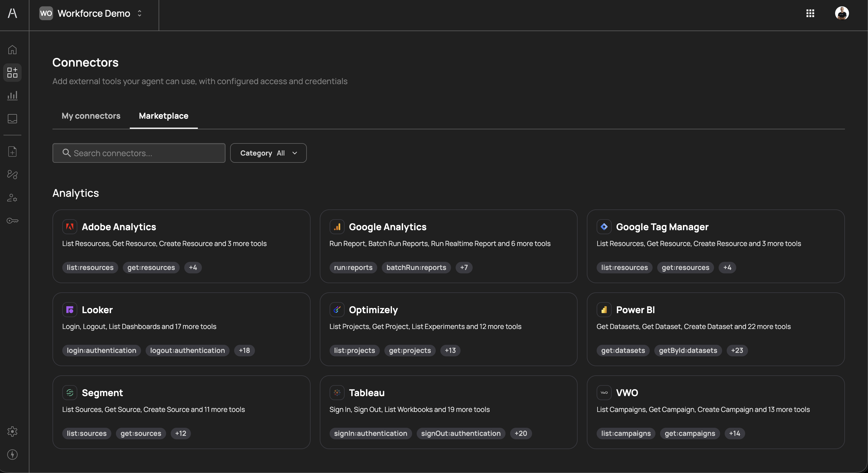Image resolution: width=868 pixels, height=473 pixels.
Task: Open the Inbox tray icon in the sidebar
Action: tap(12, 118)
